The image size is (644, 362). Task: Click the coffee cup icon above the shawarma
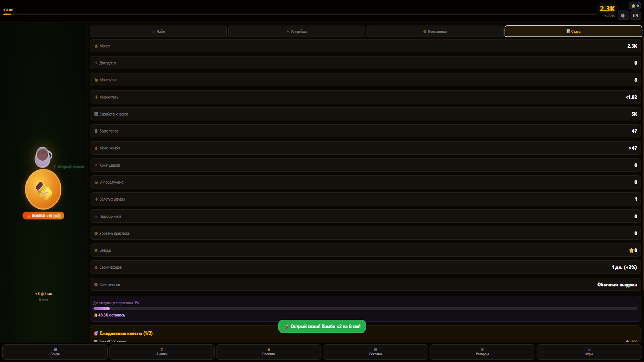pos(43,157)
